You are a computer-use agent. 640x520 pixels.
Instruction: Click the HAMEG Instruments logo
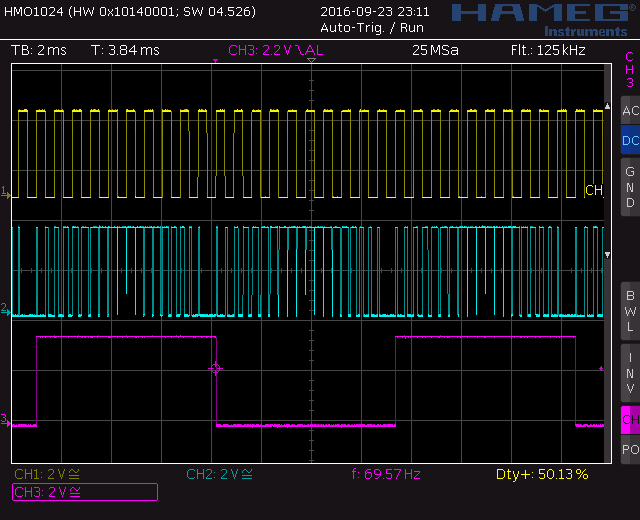(545, 20)
